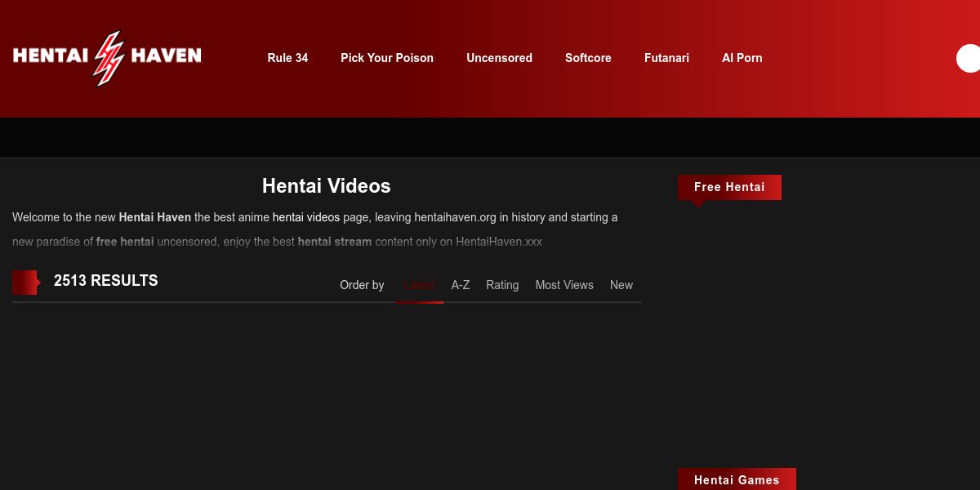
Task: Sort results by Latest
Action: coord(419,285)
